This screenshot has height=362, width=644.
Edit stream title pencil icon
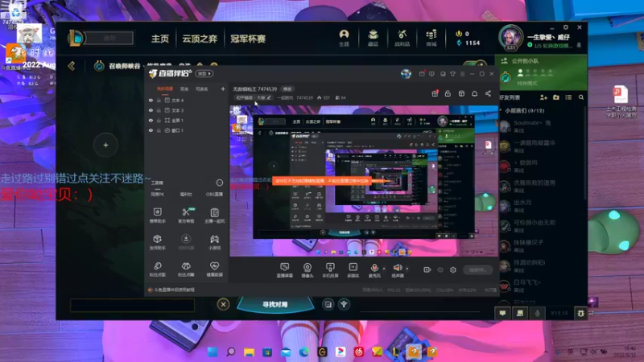tap(269, 97)
